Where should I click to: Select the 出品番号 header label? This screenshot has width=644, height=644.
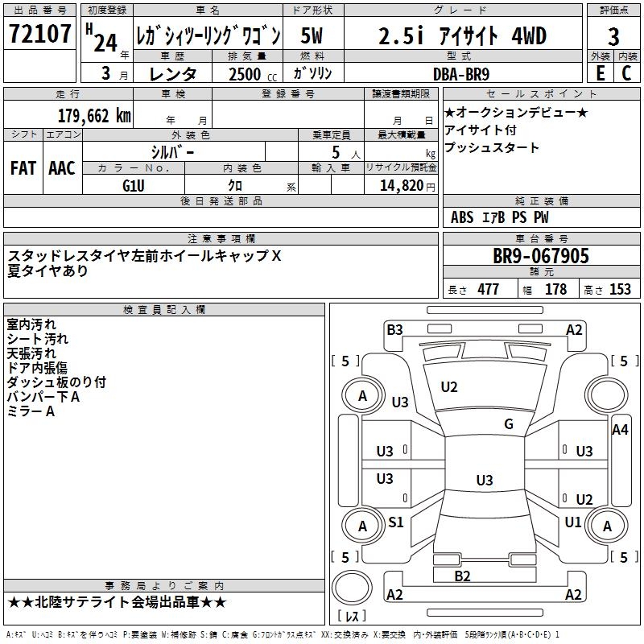point(39,10)
